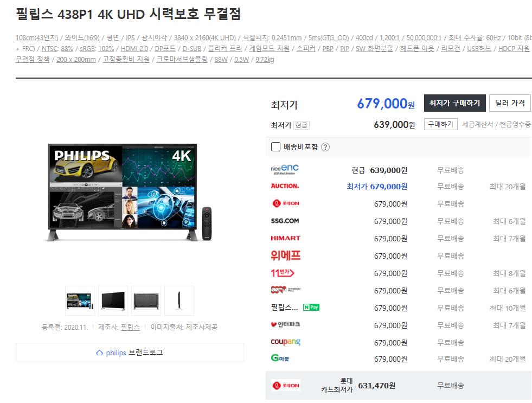Click the IPS panel spec link
The image size is (532, 403).
(x=130, y=38)
